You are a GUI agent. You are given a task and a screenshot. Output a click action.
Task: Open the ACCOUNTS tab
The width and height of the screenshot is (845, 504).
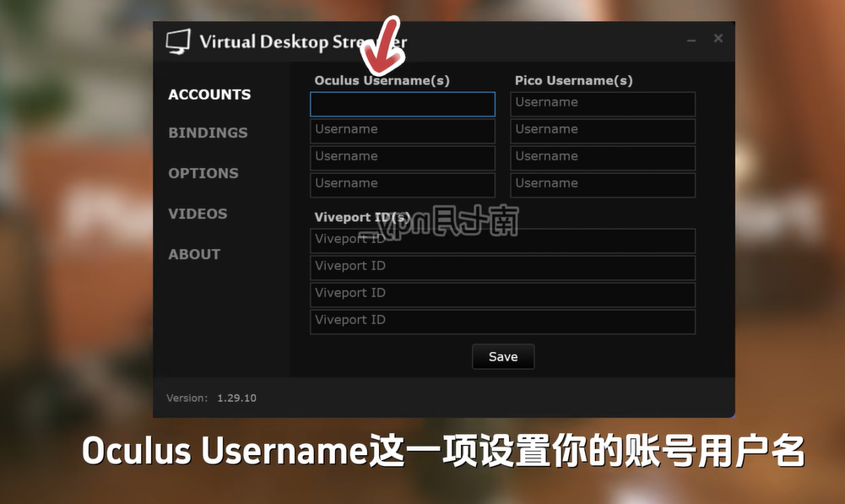pos(209,95)
